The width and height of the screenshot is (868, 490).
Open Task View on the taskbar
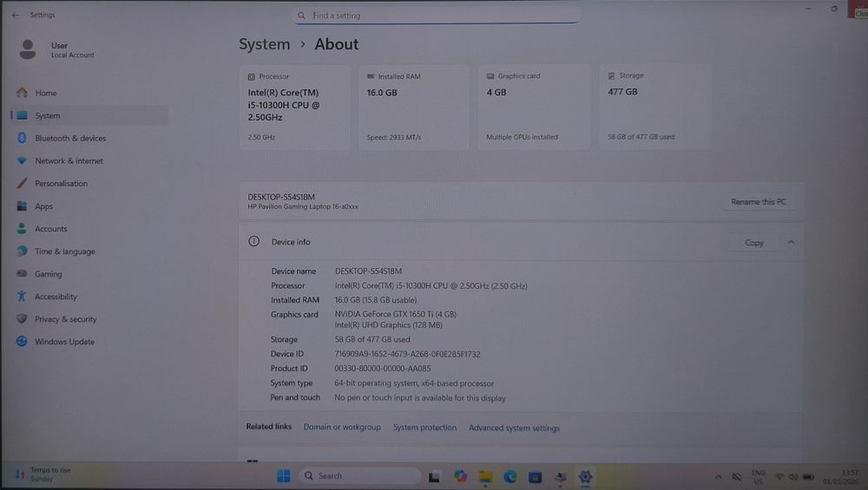(435, 477)
